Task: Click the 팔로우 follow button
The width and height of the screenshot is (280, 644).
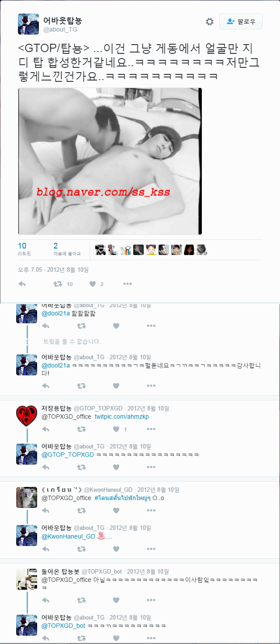Action: [x=241, y=21]
